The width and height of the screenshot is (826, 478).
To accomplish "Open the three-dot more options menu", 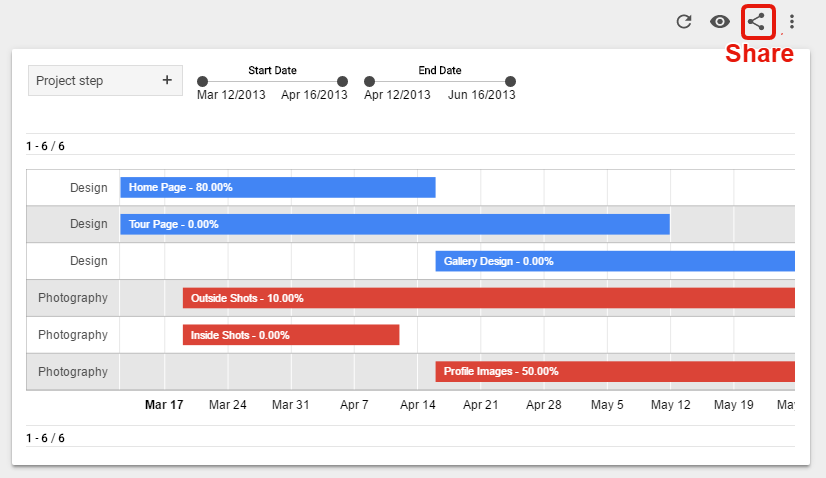I will tap(792, 22).
